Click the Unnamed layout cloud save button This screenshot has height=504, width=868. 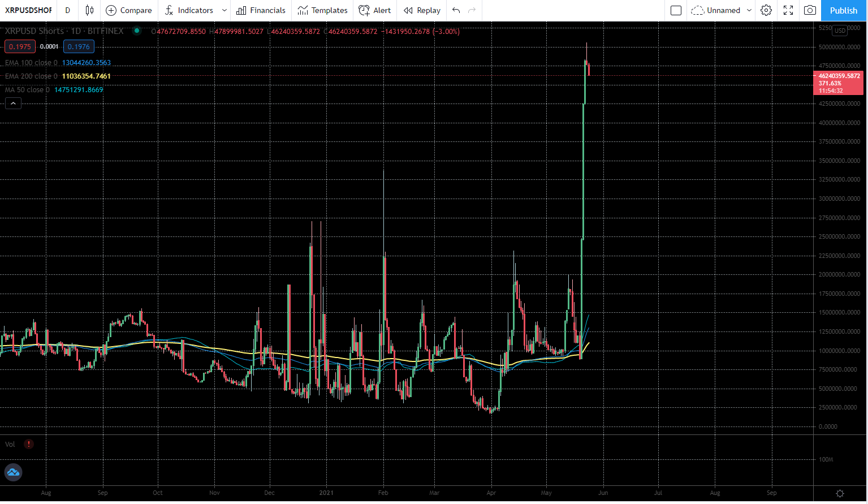tap(716, 10)
